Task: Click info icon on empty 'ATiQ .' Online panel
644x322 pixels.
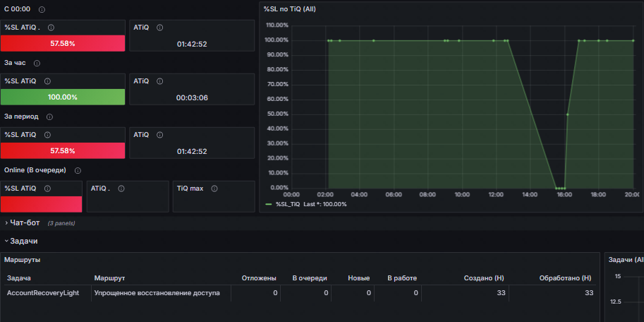Action: click(121, 189)
